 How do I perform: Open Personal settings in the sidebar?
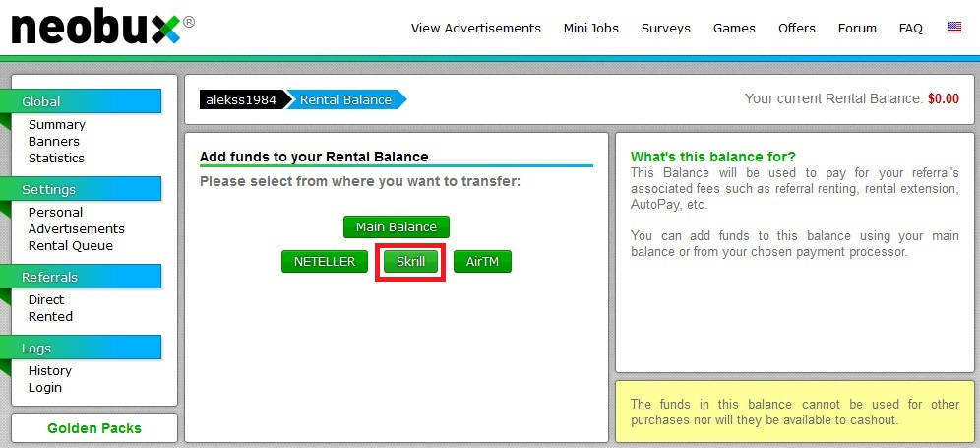click(55, 213)
